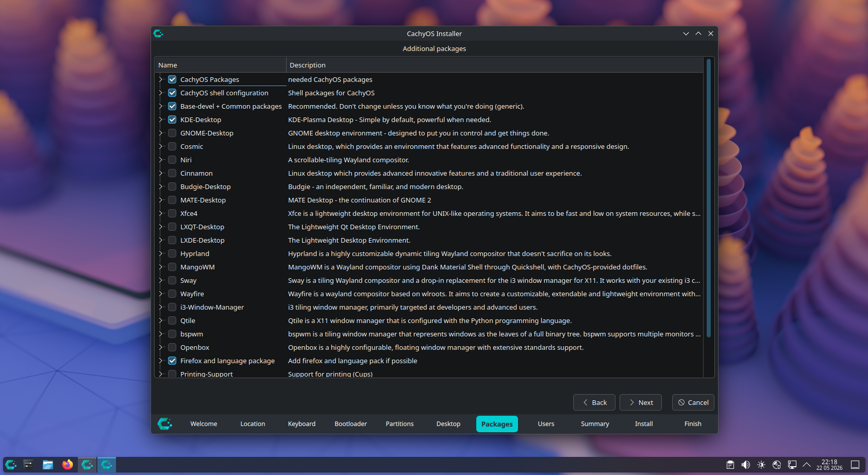Expand the bspwm package group
Image resolution: width=868 pixels, height=475 pixels.
[x=161, y=334]
